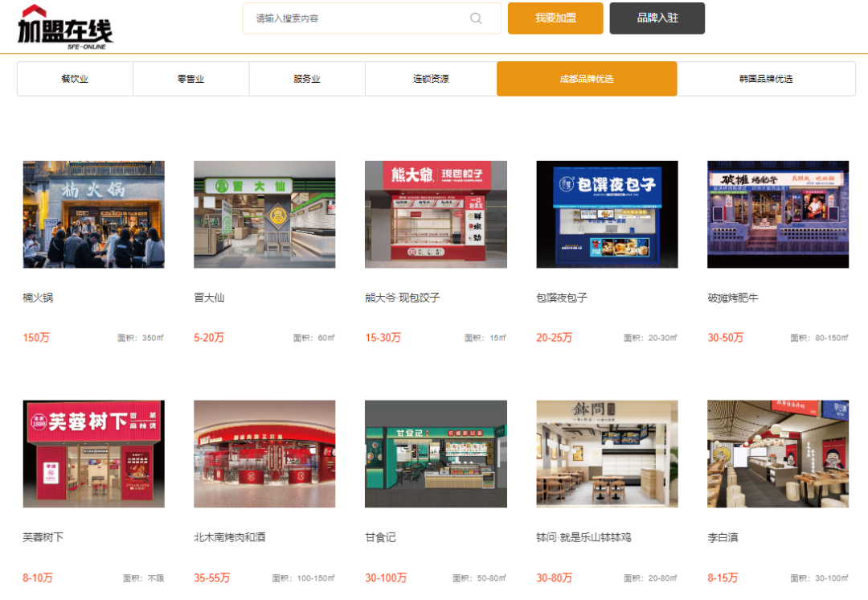Screen dimensions: 868x600
Task: Click the 面积: 15㎡ area label
Action: coord(485,338)
